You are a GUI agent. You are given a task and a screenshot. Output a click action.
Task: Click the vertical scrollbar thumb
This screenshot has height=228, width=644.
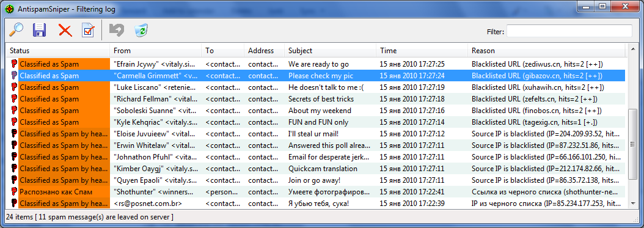632,144
